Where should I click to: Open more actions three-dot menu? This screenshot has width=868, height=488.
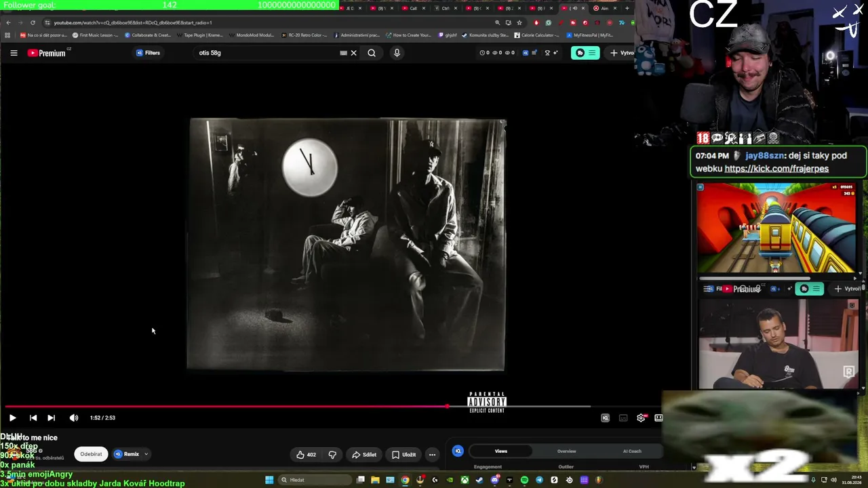pyautogui.click(x=432, y=455)
